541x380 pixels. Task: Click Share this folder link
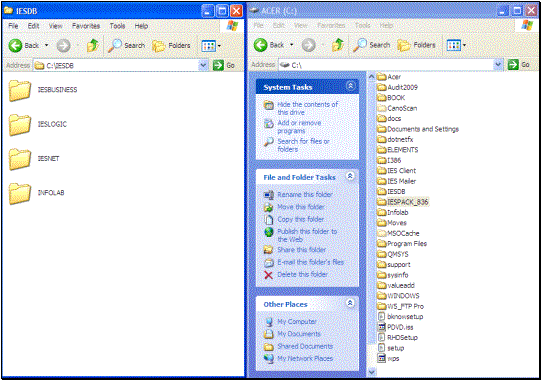302,250
